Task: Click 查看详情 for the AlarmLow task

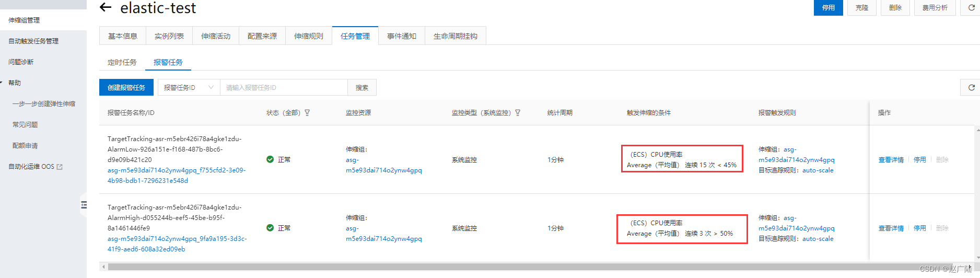Action: click(x=891, y=160)
